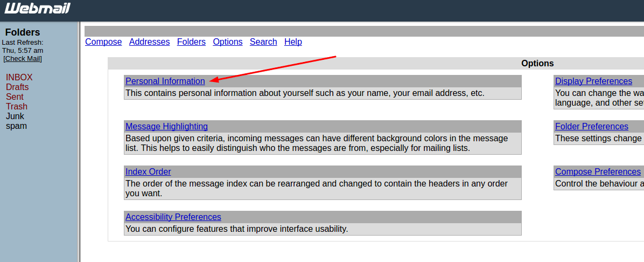This screenshot has width=644, height=262.
Task: Click the Options page heading
Action: pos(537,63)
